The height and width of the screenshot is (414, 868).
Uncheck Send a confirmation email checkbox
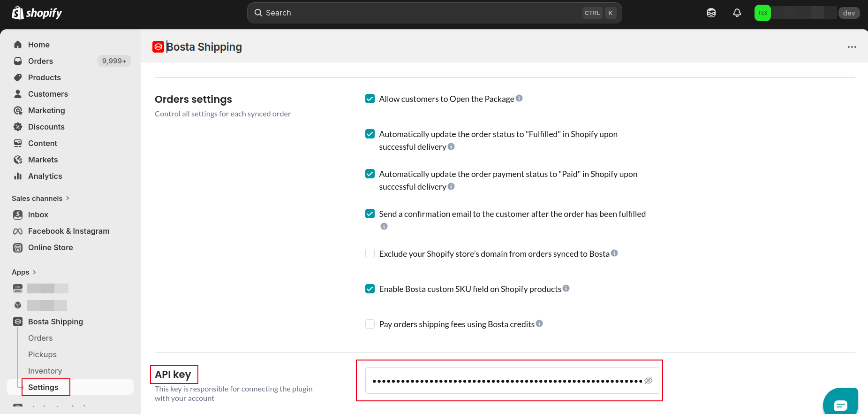pyautogui.click(x=370, y=214)
